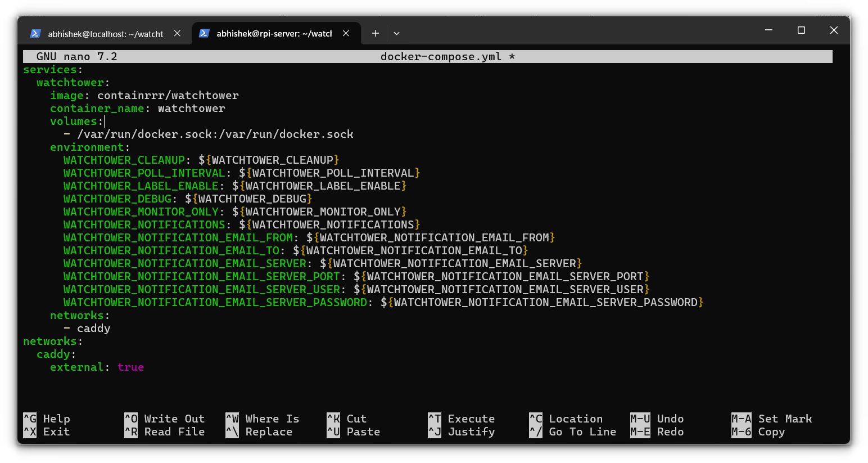Image resolution: width=868 pixels, height=463 pixels.
Task: Minimize the terminal window
Action: coord(768,30)
